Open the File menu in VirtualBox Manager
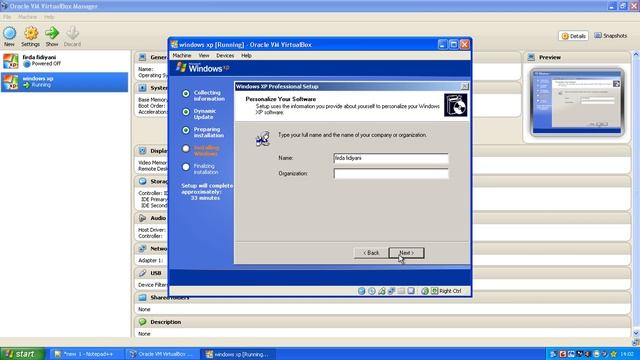The width and height of the screenshot is (640, 360). point(7,17)
